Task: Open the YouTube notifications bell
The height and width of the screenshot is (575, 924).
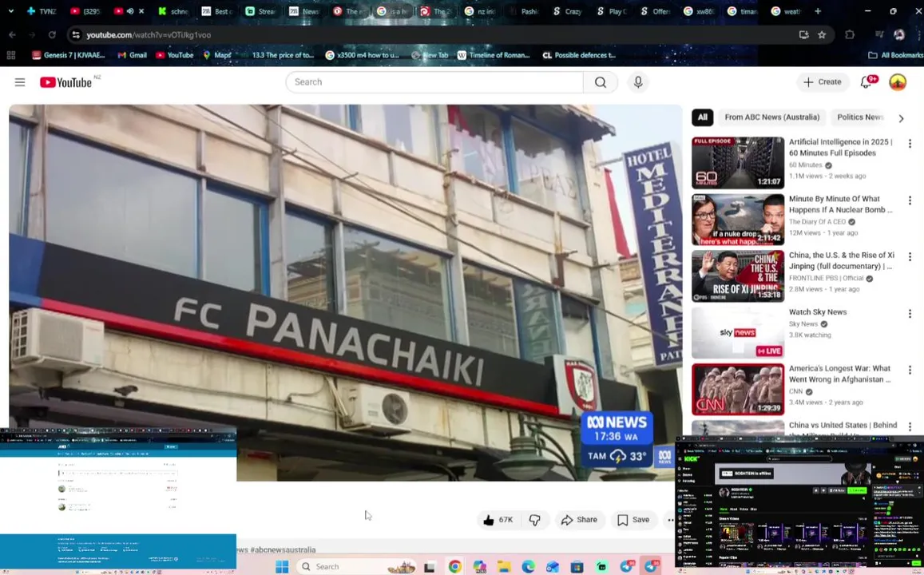Action: pos(866,82)
